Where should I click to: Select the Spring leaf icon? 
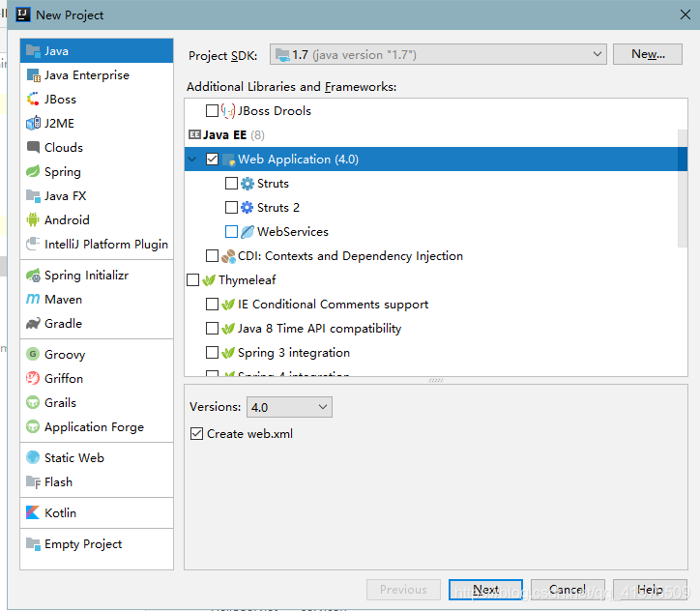33,172
